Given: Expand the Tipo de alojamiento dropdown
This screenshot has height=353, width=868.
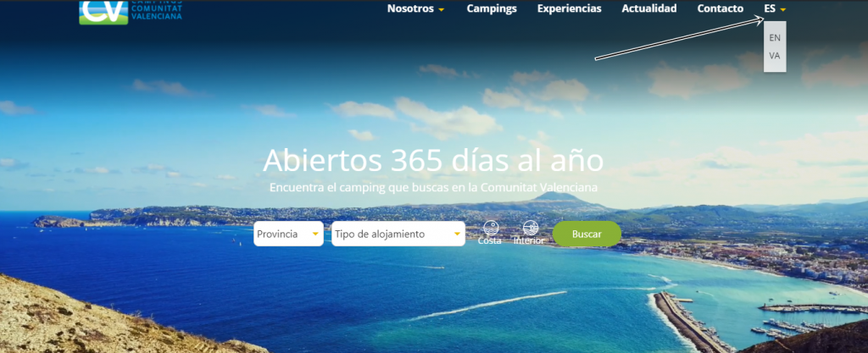Looking at the screenshot, I should 398,234.
